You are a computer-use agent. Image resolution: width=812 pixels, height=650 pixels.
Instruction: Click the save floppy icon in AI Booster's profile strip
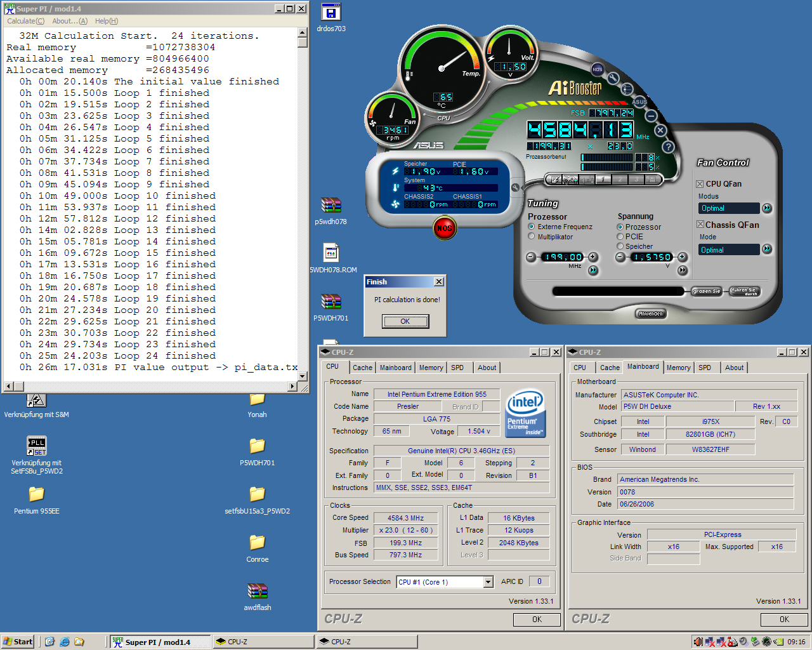click(x=652, y=180)
